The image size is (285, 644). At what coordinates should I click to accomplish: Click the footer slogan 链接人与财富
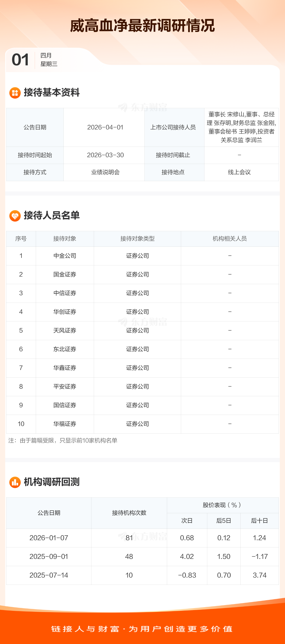[85, 629]
